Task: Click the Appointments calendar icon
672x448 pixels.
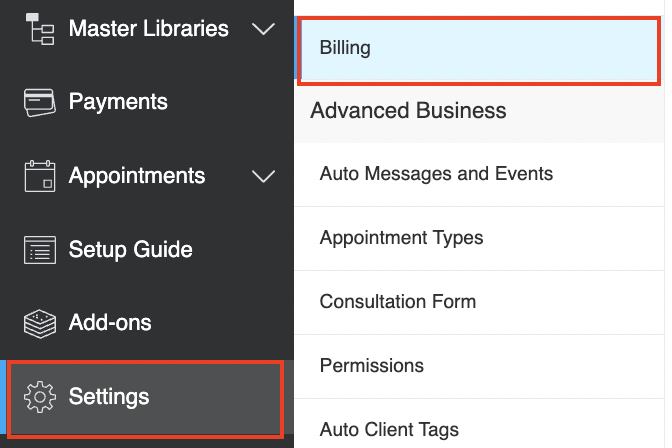Action: (x=39, y=176)
